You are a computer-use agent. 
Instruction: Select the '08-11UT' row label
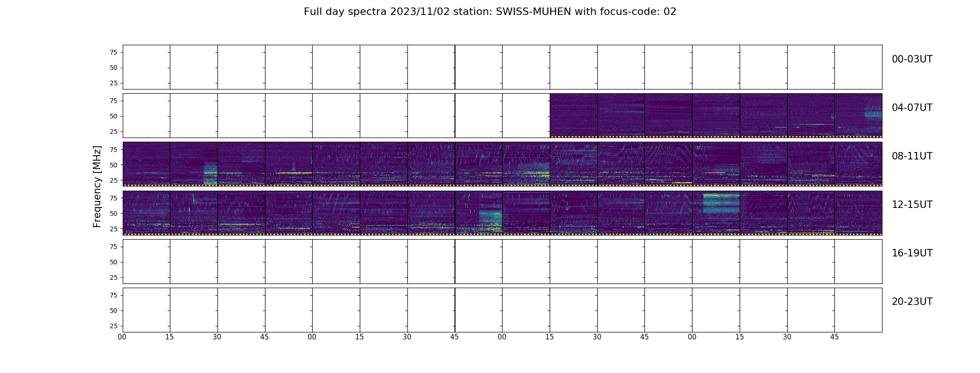click(x=912, y=156)
